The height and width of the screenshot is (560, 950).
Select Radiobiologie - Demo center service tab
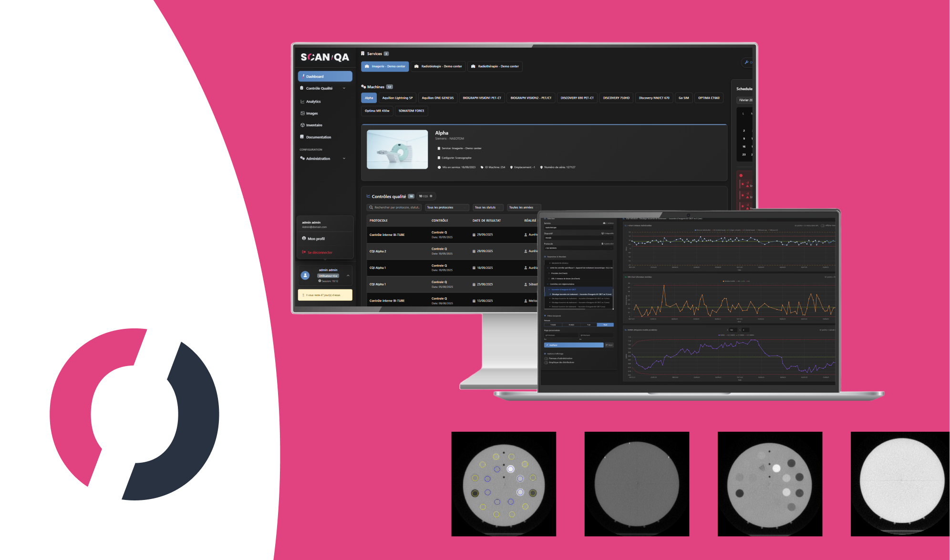tap(438, 66)
